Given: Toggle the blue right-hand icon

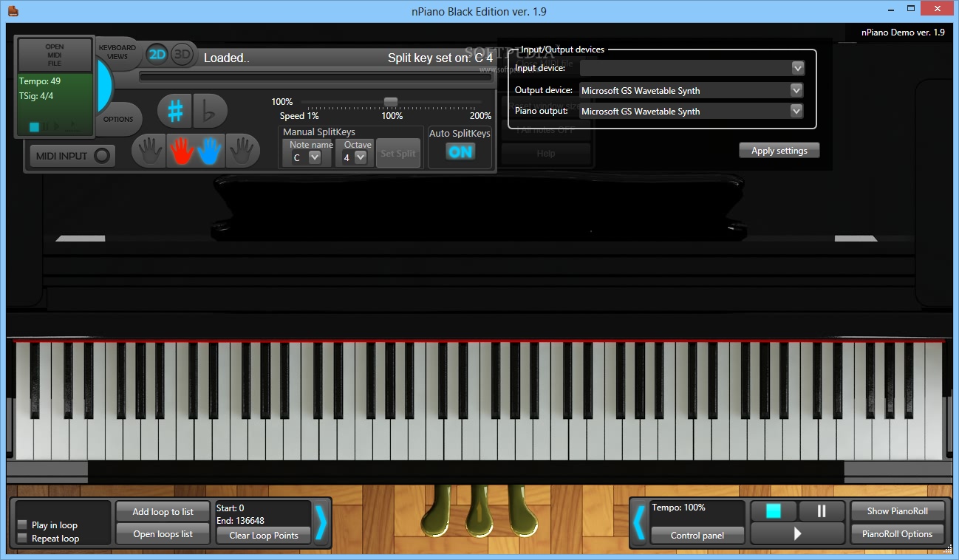Looking at the screenshot, I should [x=210, y=151].
